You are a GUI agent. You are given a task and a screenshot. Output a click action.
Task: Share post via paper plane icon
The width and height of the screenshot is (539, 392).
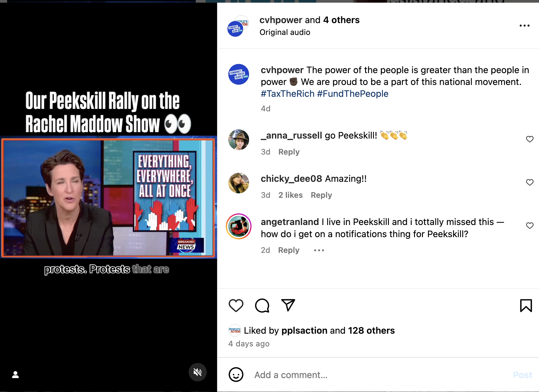click(288, 305)
